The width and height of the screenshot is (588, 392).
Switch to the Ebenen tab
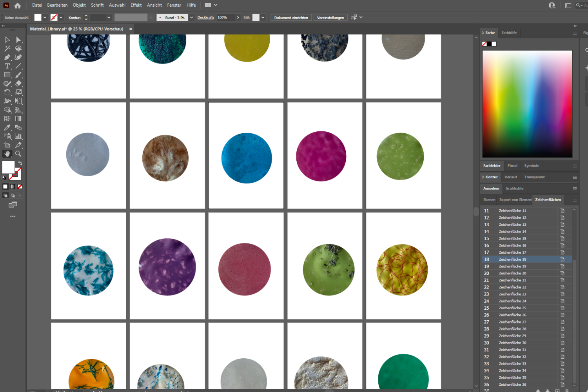point(489,200)
